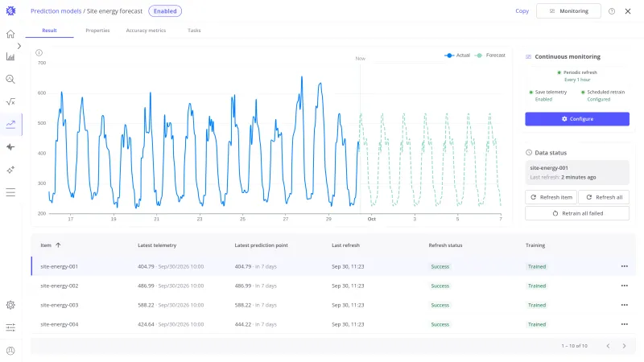Open more options for site-energy-001

point(625,266)
